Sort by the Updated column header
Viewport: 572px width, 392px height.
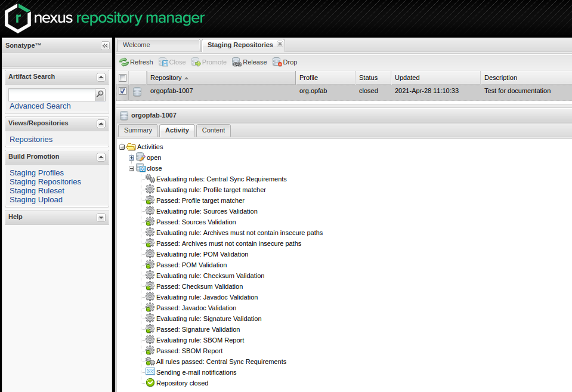point(436,78)
